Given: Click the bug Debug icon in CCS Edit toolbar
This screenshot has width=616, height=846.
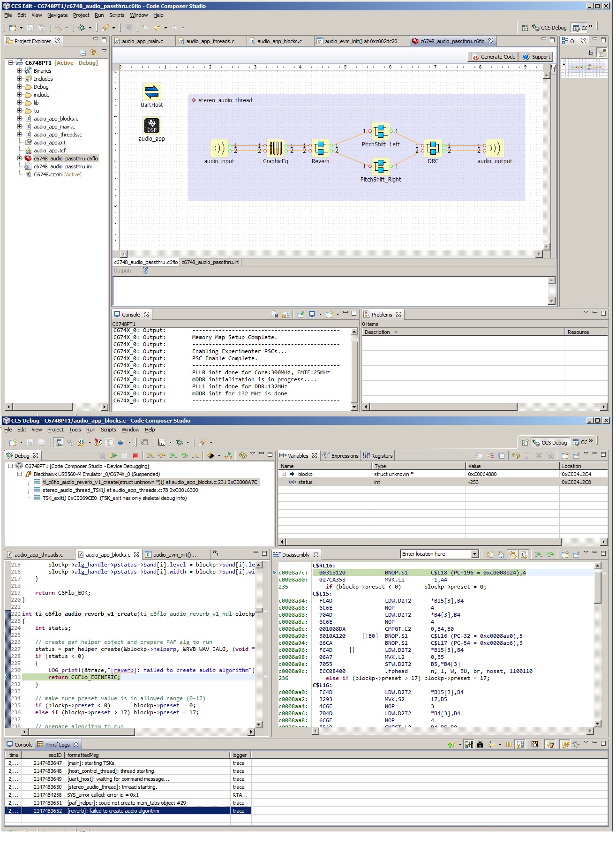Looking at the screenshot, I should [x=82, y=28].
